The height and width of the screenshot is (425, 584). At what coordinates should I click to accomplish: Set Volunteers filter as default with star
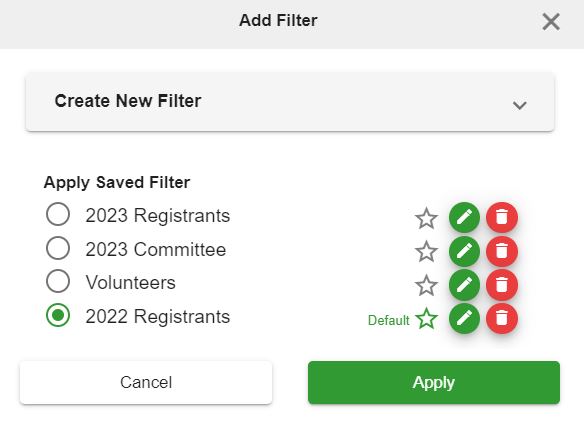[426, 285]
